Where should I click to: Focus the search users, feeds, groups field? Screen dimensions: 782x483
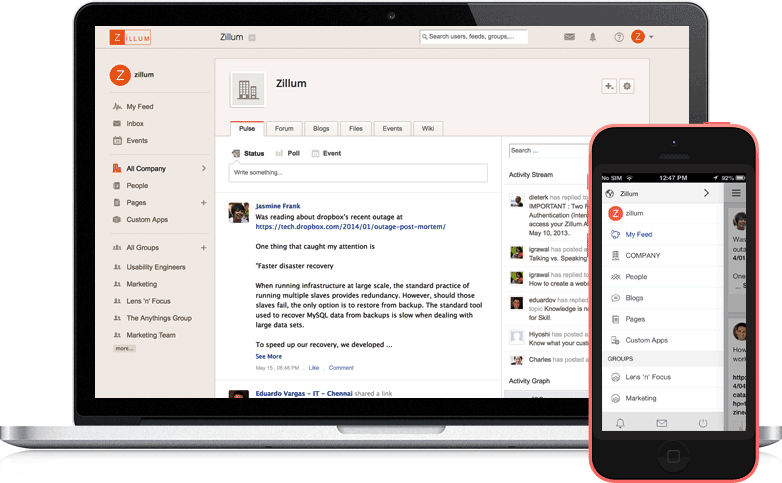pos(474,36)
